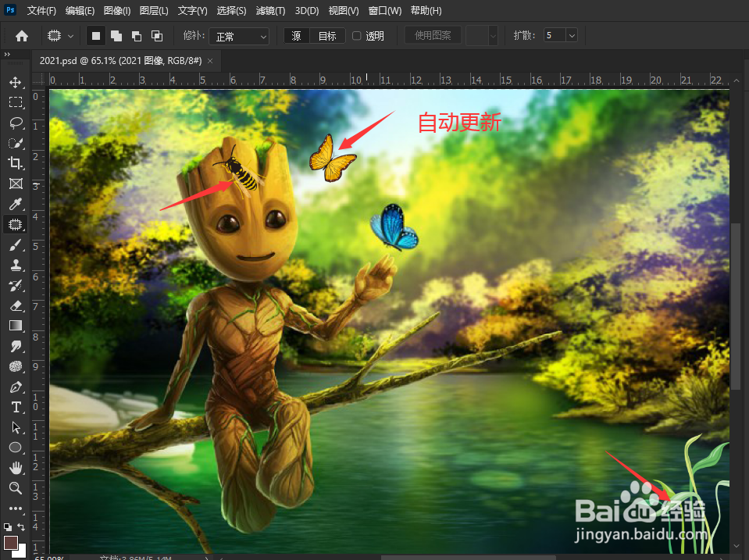Open the 窗口(W) menu
Screen dimensions: 749x560
(385, 10)
